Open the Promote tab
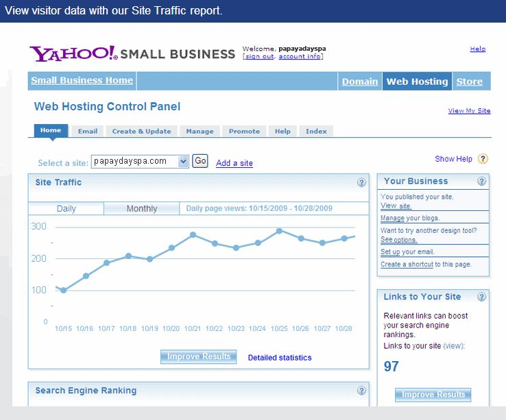Image resolution: width=506 pixels, height=420 pixels. click(x=244, y=132)
